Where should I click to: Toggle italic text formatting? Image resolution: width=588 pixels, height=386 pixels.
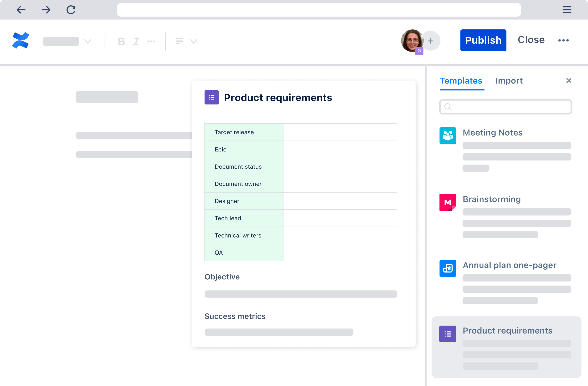pos(136,41)
